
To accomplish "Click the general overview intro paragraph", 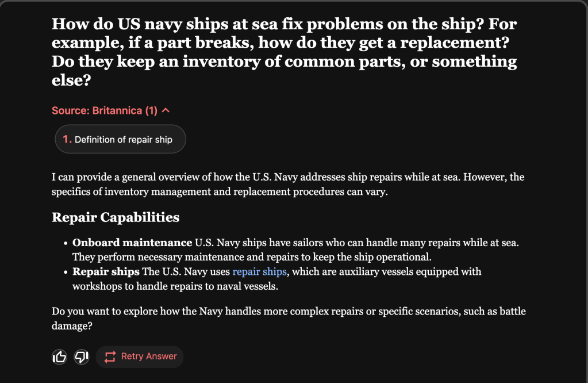I will pos(287,184).
